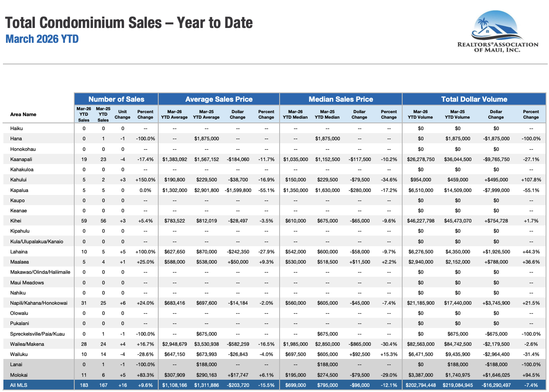Click Kahului percent change +150.0%
The height and width of the screenshot is (392, 549).
145,180
